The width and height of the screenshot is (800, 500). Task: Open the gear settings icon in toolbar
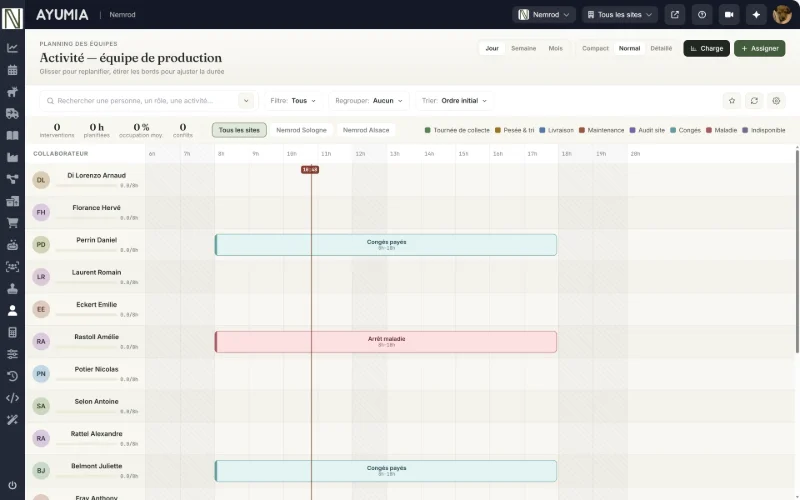776,101
